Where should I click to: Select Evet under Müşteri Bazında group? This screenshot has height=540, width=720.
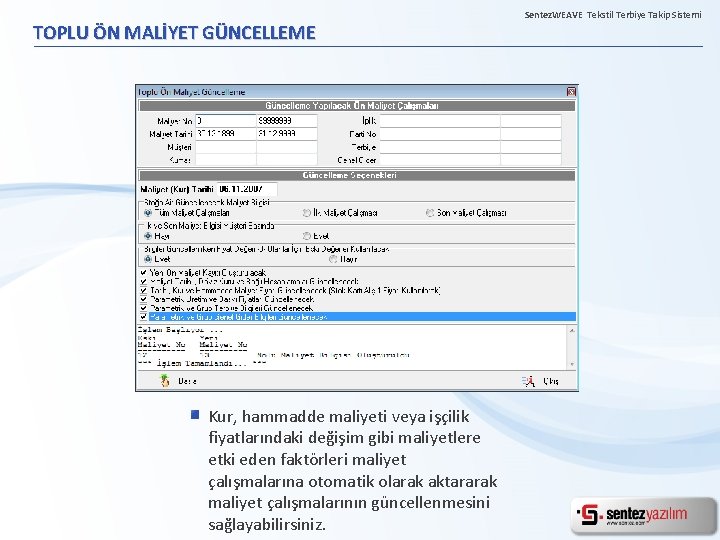307,236
